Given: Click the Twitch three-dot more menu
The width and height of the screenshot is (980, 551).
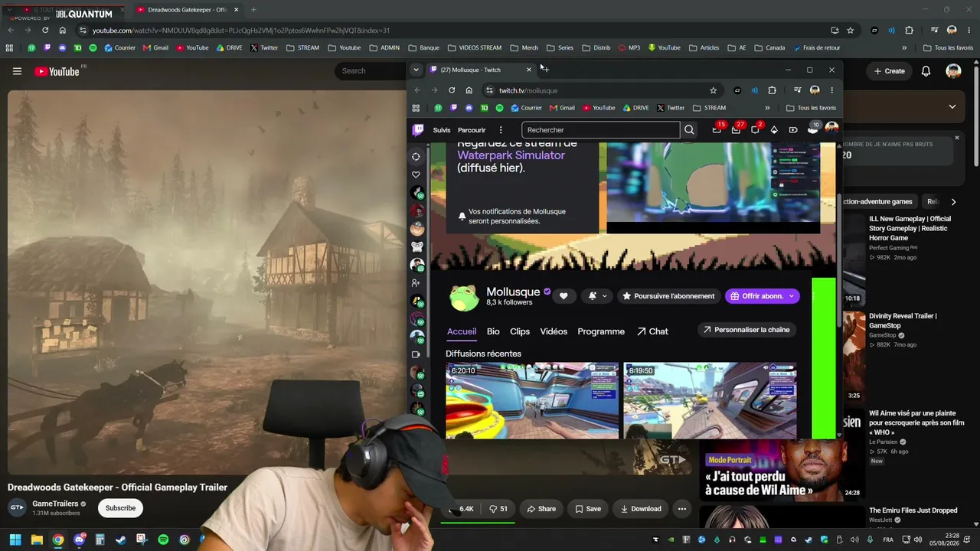Looking at the screenshot, I should coord(501,130).
